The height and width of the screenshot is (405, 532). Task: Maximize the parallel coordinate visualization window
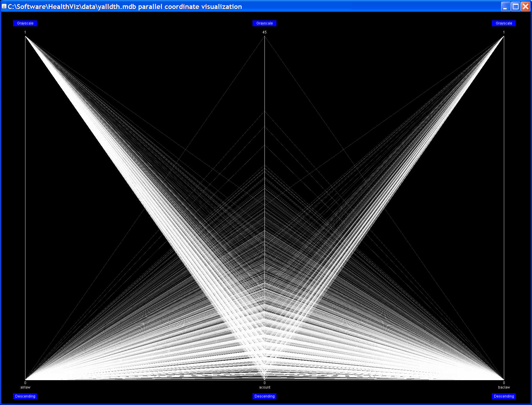pos(516,6)
